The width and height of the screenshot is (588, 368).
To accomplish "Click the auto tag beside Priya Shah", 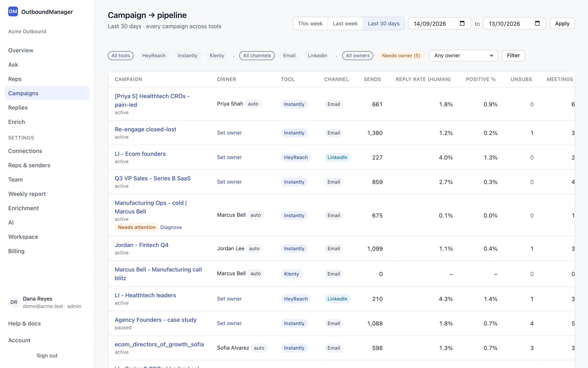I will pyautogui.click(x=253, y=104).
